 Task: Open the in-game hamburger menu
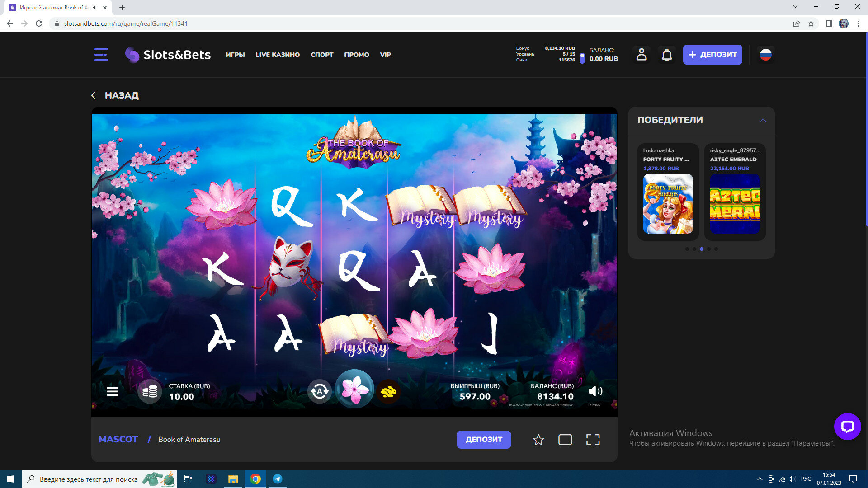point(112,391)
